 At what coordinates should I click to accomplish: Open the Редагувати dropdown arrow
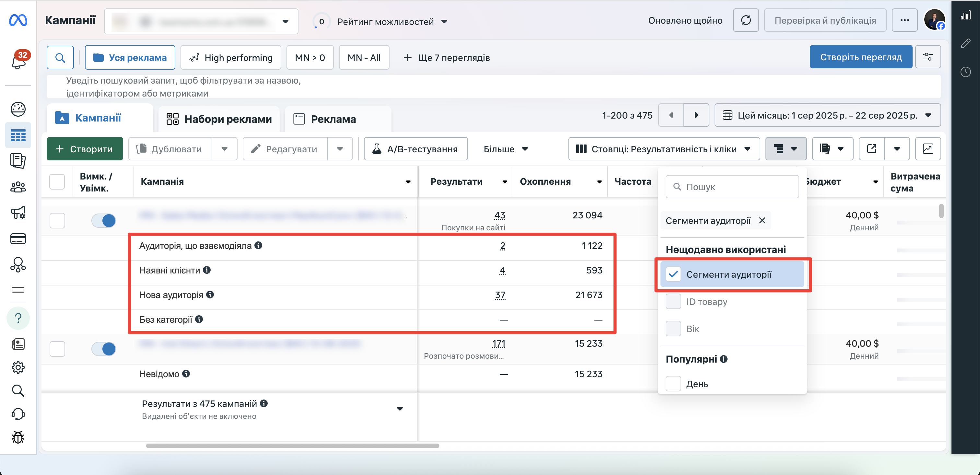point(340,149)
